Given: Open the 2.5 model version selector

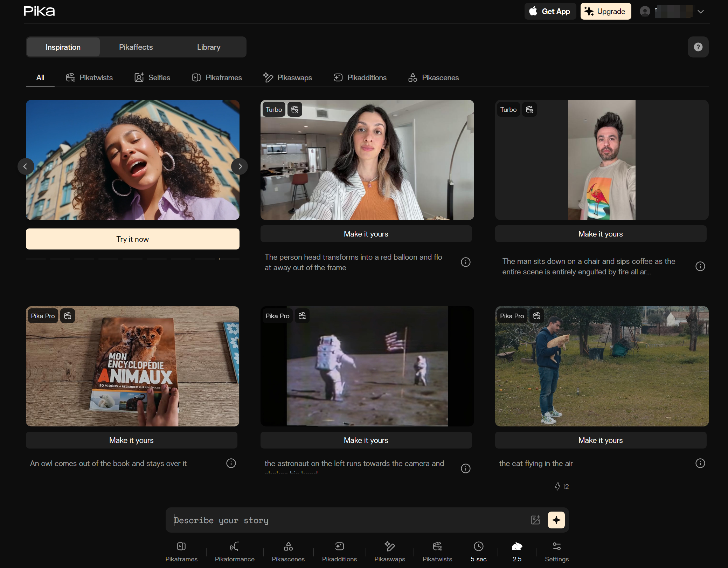Looking at the screenshot, I should 517,551.
